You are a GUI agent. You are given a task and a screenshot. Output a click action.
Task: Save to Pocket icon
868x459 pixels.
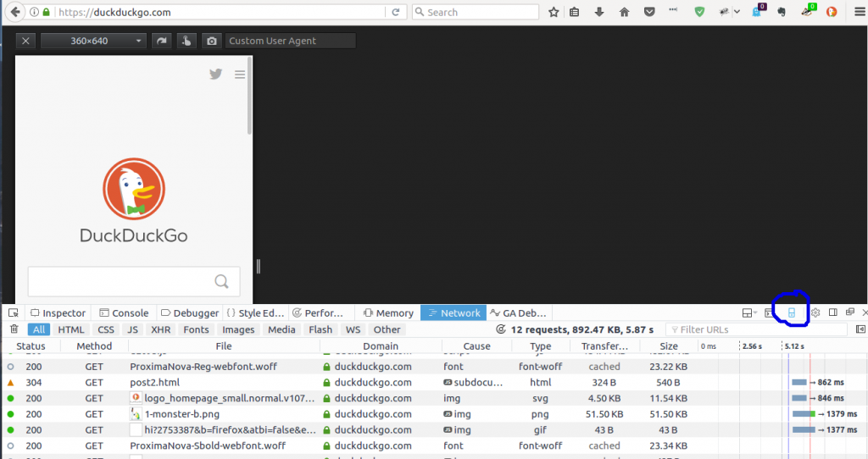[649, 12]
